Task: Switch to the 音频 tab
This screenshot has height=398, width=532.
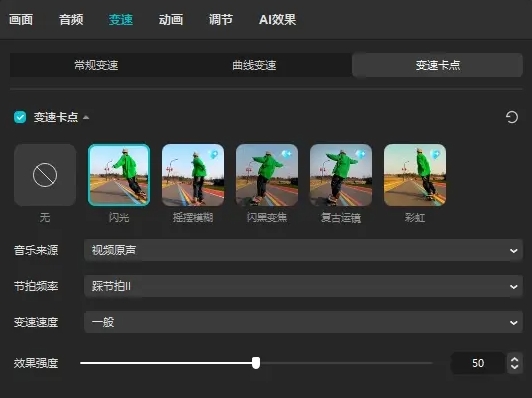Action: coord(71,20)
